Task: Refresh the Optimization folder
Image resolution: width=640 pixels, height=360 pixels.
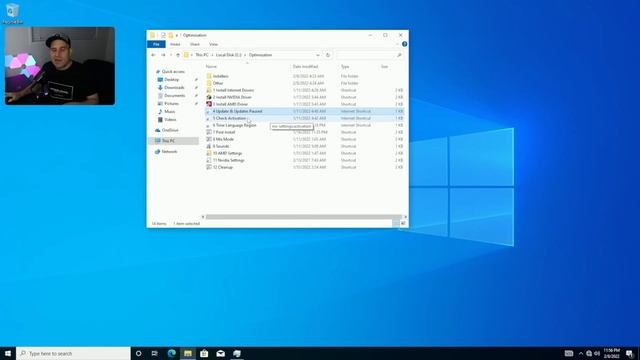Action: click(327, 55)
